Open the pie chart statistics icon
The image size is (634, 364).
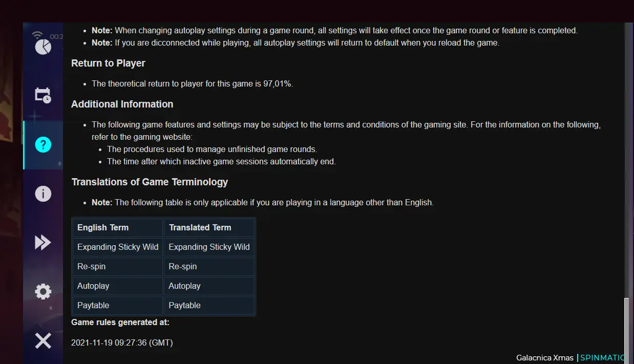click(43, 47)
